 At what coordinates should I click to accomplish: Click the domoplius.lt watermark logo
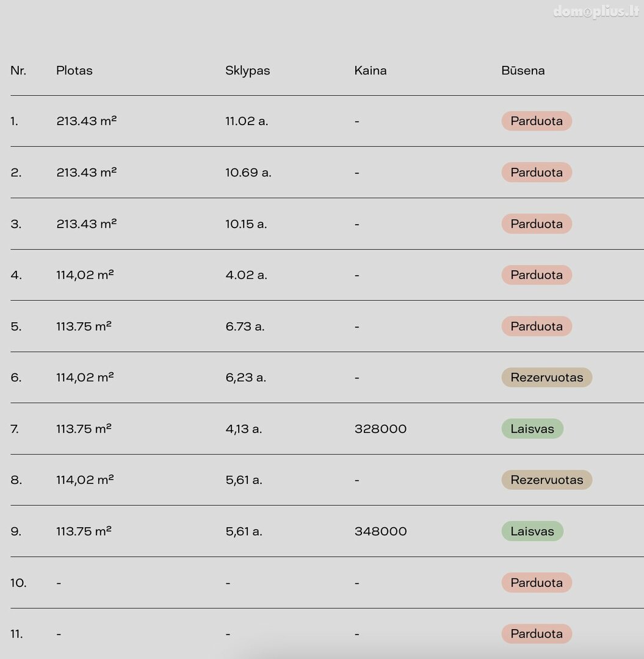tap(596, 12)
